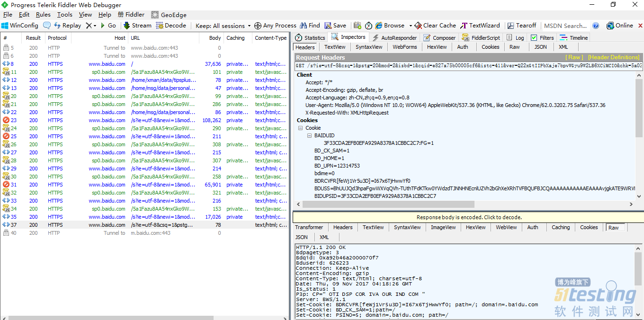Click the Tearoff button
Viewport: 644px width, 320px height.
[522, 26]
